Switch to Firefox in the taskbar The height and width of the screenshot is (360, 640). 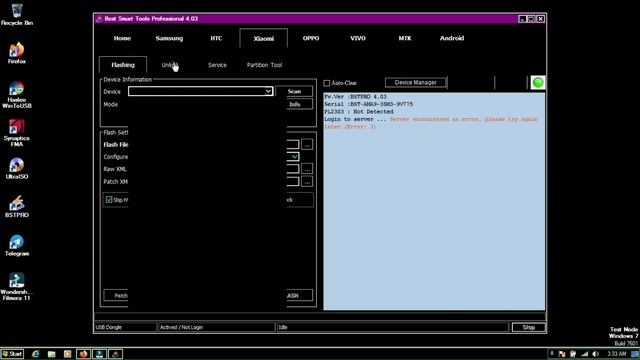tap(83, 354)
